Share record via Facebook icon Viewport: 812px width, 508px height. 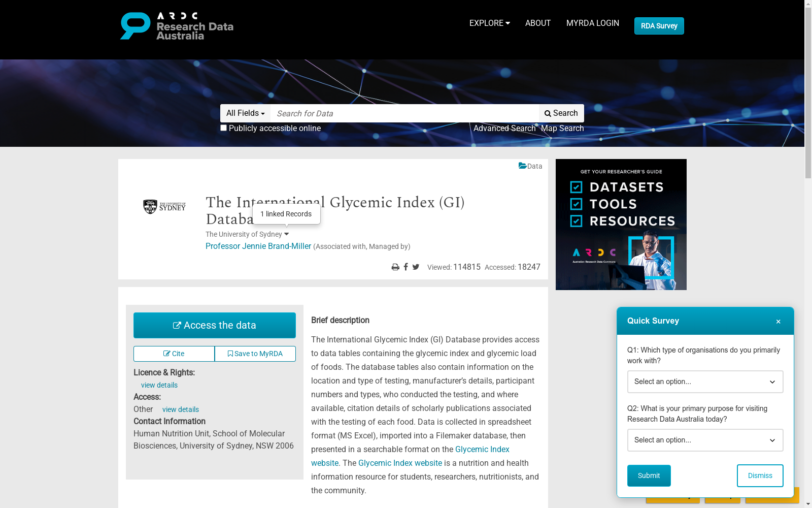405,267
